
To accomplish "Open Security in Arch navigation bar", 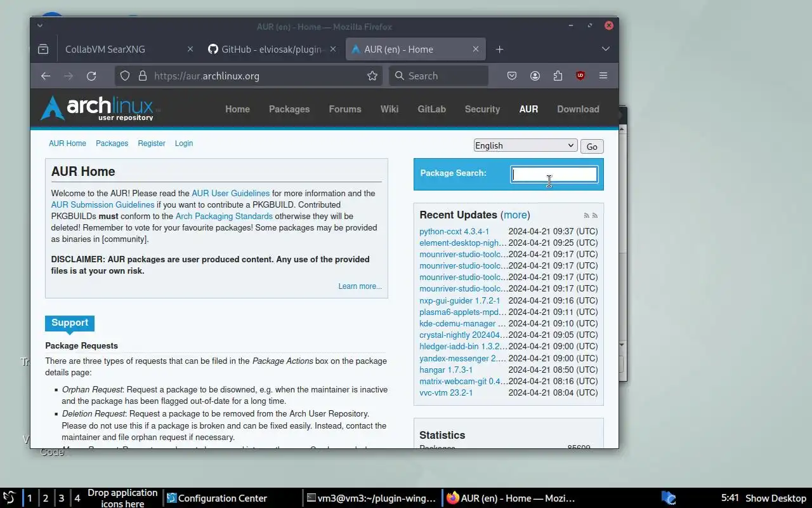I will [x=482, y=109].
